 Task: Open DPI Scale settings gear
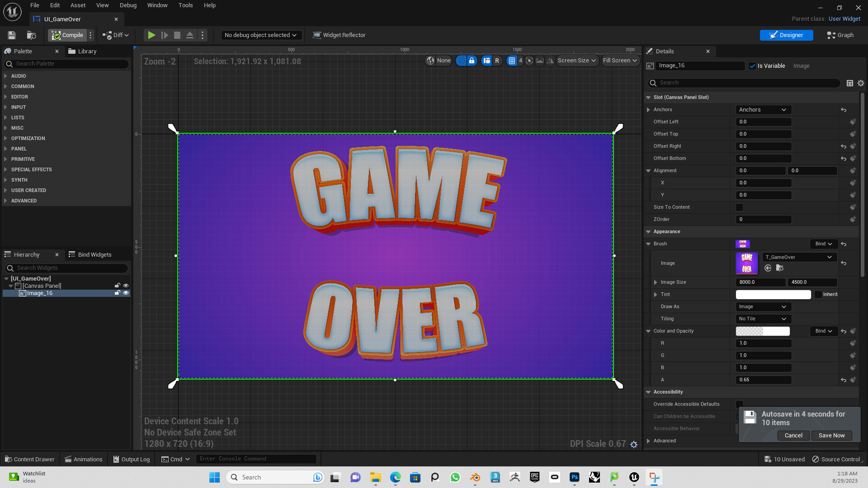(x=634, y=445)
